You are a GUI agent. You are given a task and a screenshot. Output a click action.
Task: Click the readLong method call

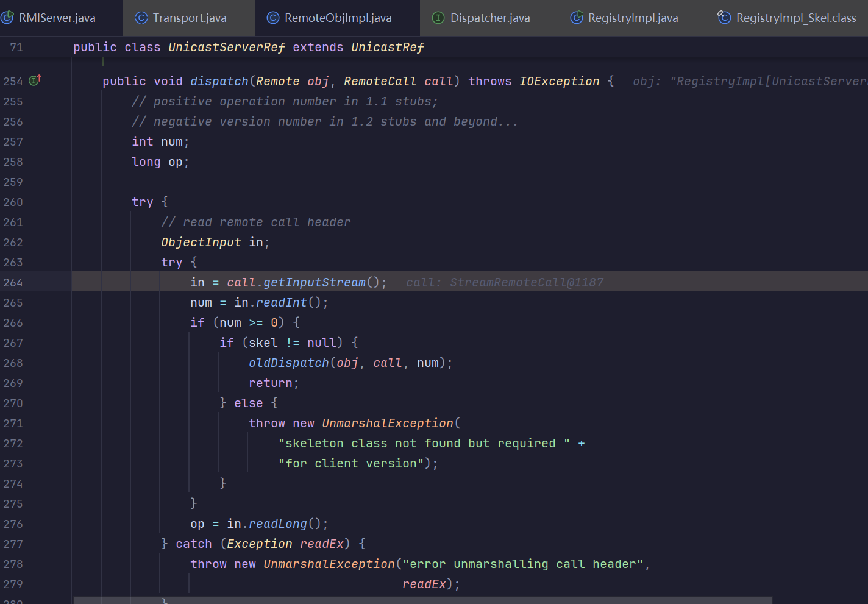click(278, 524)
